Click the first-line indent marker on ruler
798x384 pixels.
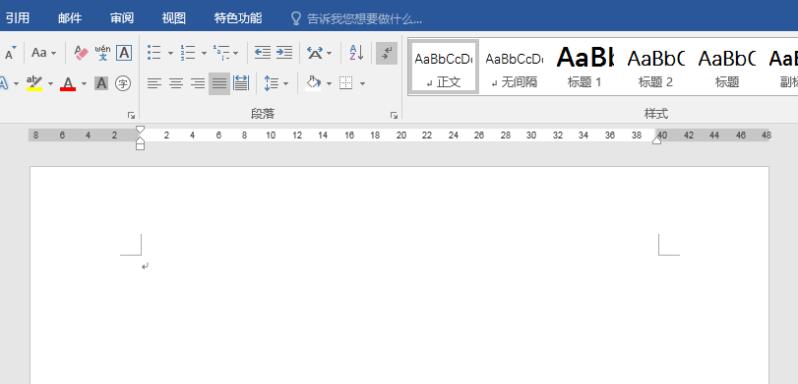[140, 130]
